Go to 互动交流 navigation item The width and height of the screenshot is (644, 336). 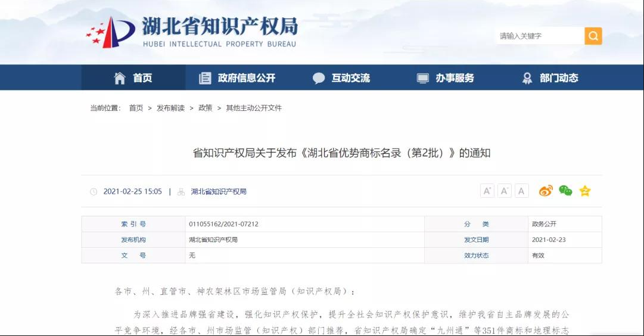point(341,78)
